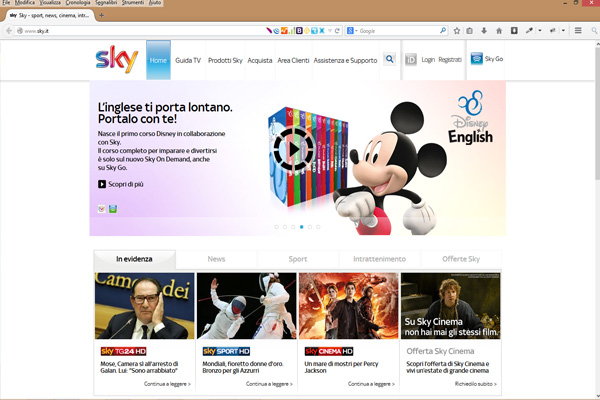This screenshot has height=400, width=600.
Task: Open the Sky site search magnifier
Action: coord(390,59)
